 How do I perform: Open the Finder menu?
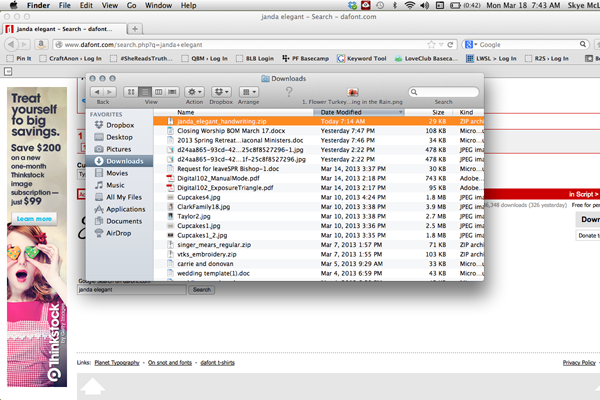38,5
